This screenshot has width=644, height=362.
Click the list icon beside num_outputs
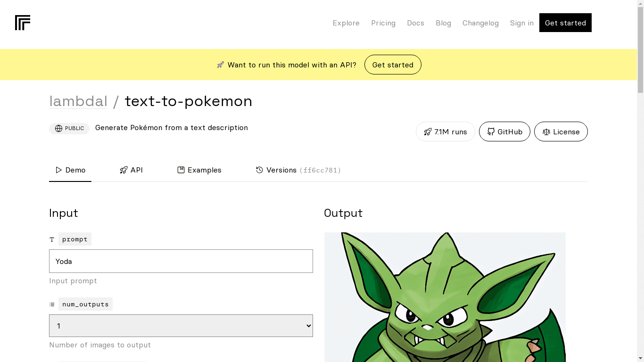pos(52,304)
